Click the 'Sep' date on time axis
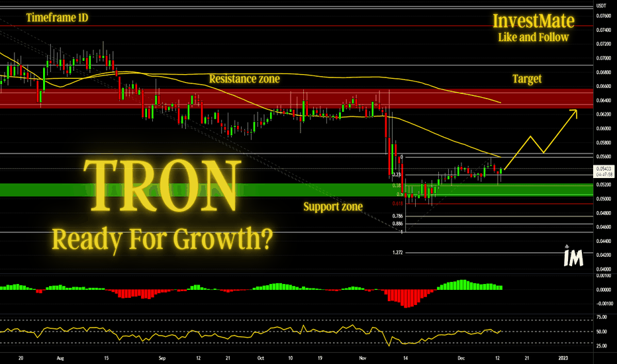617x364 pixels. 162,358
